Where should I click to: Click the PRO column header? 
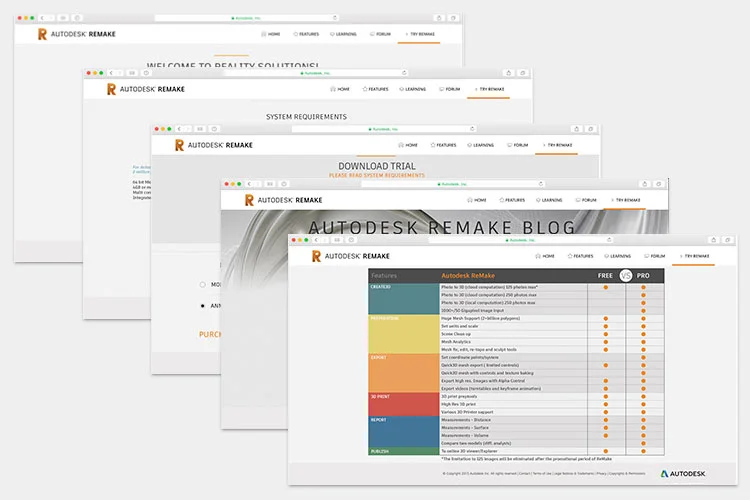coord(643,276)
